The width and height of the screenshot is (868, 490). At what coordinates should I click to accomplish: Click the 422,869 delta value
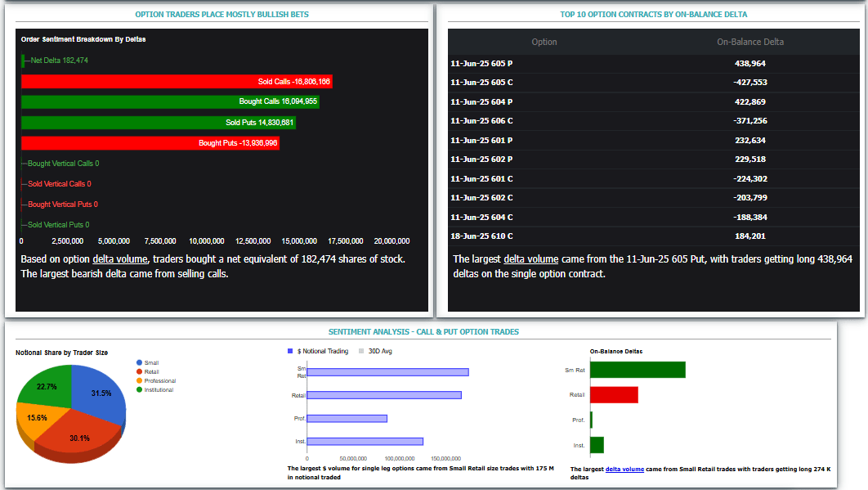750,102
